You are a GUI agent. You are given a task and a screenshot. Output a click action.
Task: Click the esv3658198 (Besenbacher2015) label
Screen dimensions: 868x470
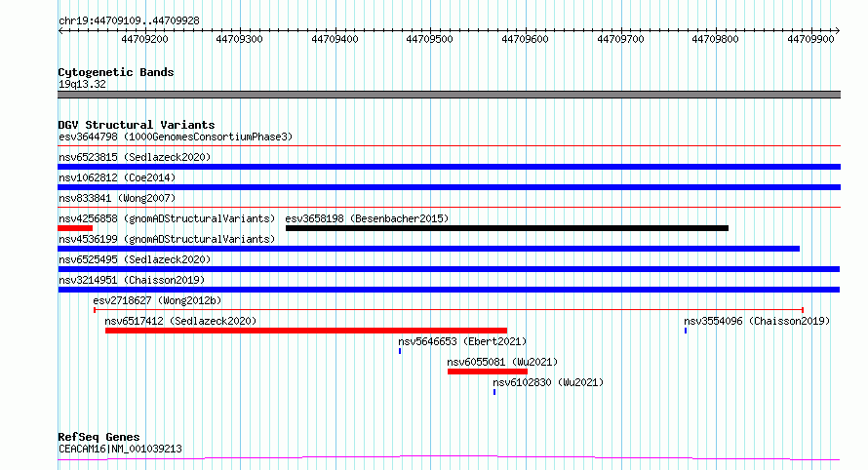(367, 218)
